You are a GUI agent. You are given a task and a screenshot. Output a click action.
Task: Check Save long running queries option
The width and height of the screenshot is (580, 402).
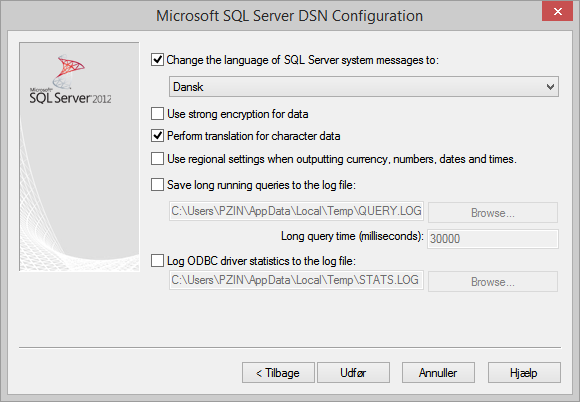tap(157, 185)
